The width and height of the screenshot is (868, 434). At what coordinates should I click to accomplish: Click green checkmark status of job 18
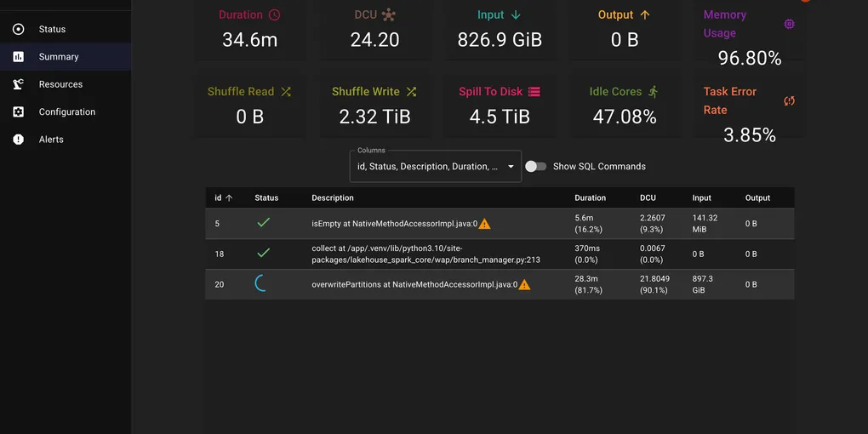[x=264, y=253]
